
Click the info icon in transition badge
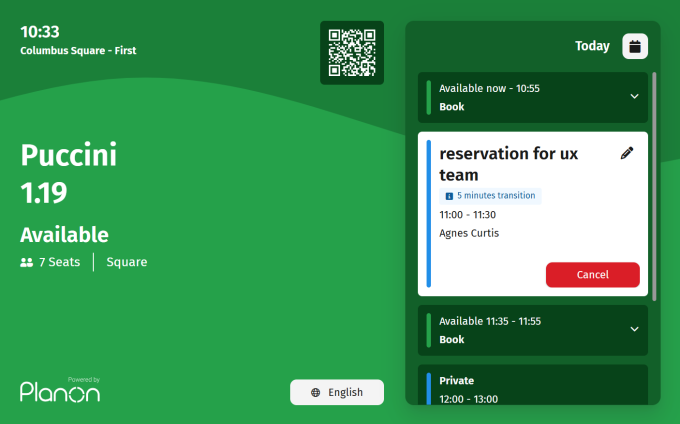[449, 196]
